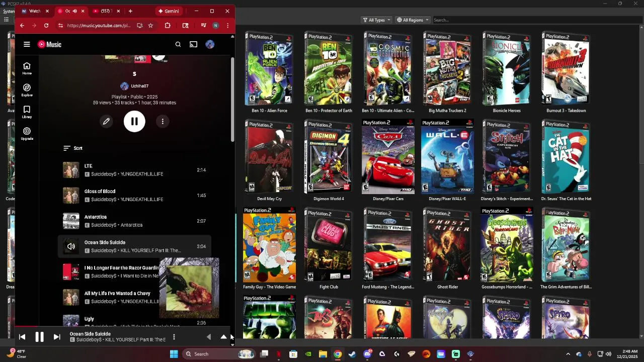Open the Sort option for the playlist

click(73, 148)
